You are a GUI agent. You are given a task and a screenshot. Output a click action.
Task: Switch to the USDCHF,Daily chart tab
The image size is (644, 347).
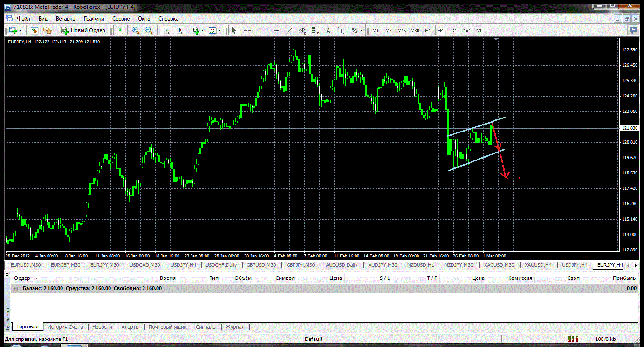pos(221,265)
